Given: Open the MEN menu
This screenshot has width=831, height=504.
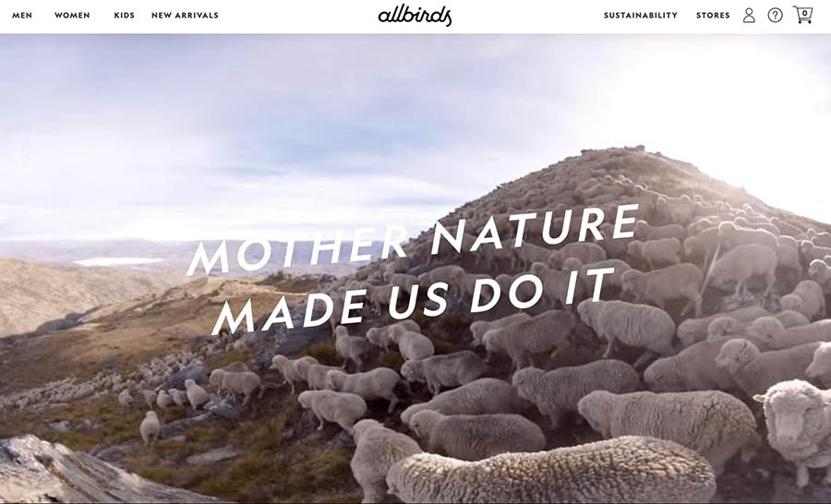Looking at the screenshot, I should pyautogui.click(x=22, y=16).
